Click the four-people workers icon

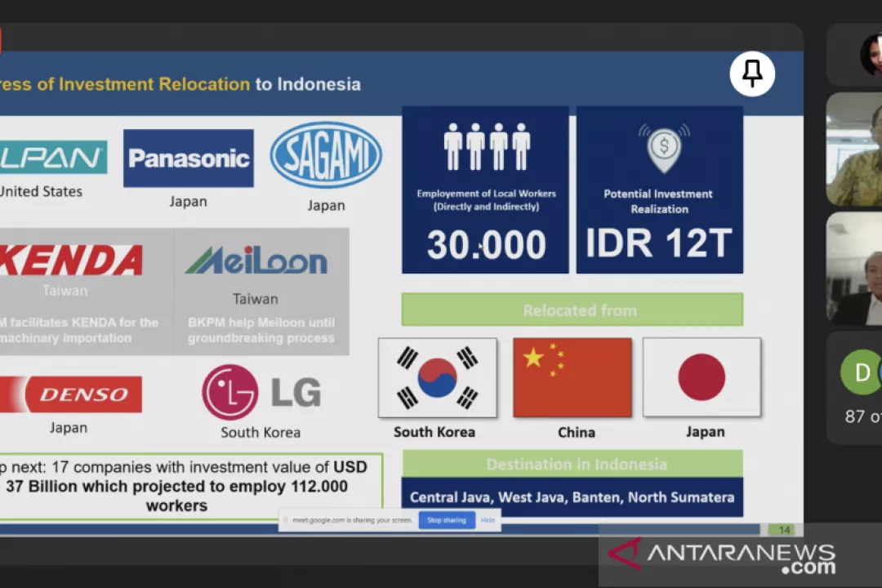(x=487, y=146)
